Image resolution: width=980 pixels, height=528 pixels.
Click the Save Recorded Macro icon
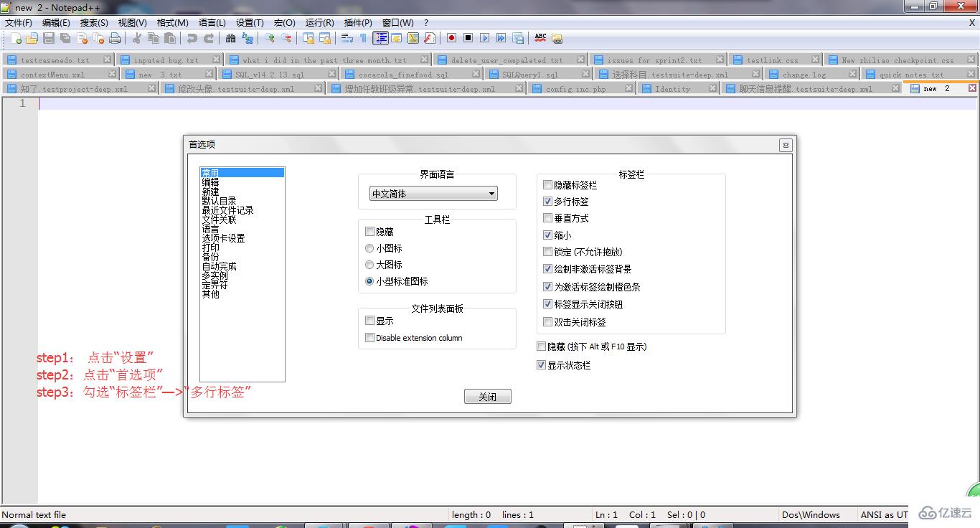[517, 38]
